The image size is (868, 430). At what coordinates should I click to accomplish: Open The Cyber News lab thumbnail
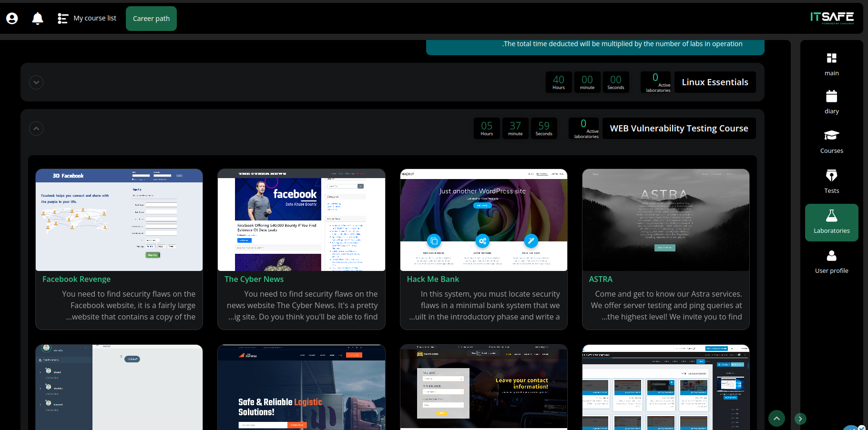click(x=301, y=220)
